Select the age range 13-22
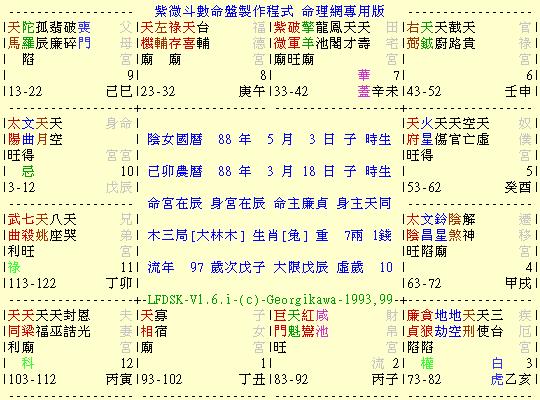The image size is (540, 400). (25, 92)
